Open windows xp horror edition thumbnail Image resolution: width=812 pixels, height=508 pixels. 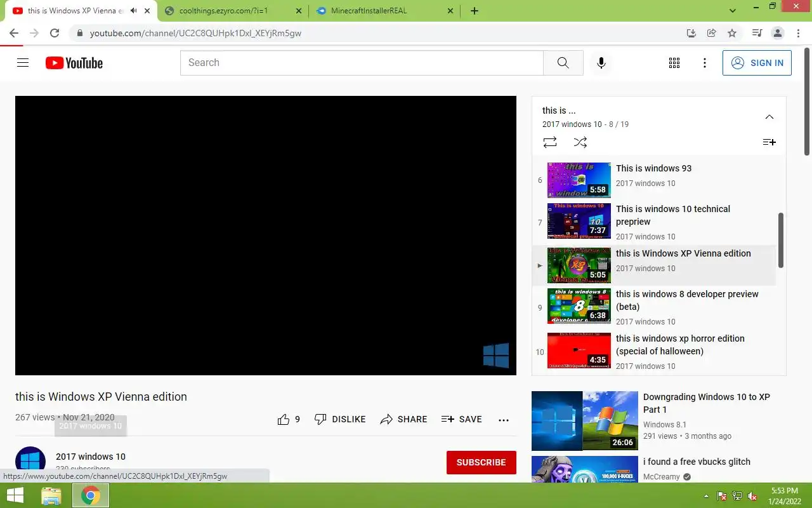coord(579,351)
